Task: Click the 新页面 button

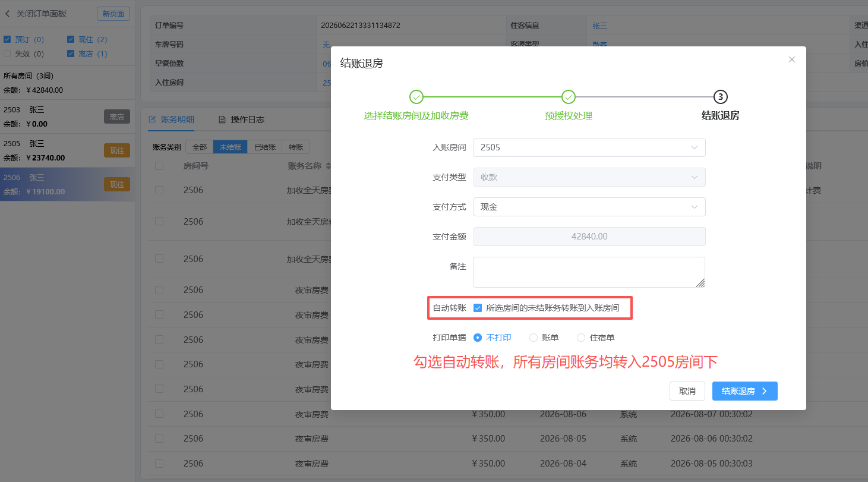Action: point(113,14)
